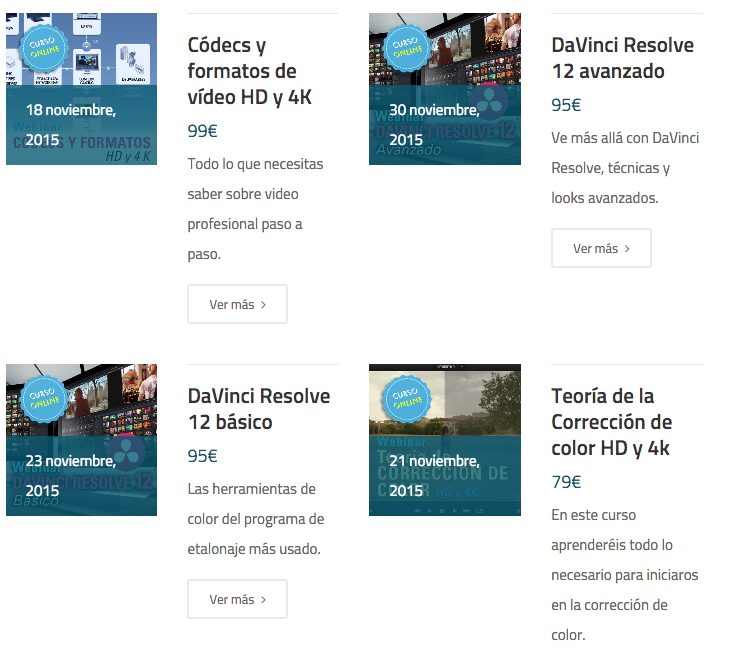Click the 'DaVinci Resolve 12 avanzado' title
This screenshot has height=657, width=730.
[622, 58]
